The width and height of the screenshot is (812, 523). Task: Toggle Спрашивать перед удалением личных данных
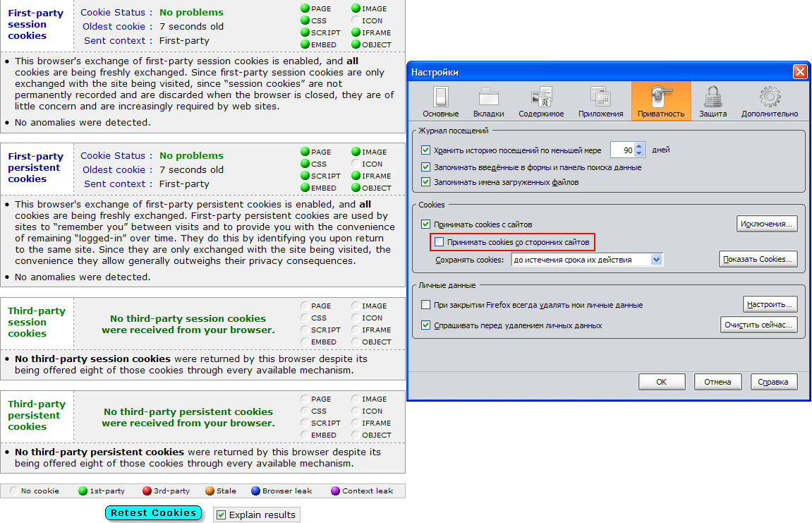pyautogui.click(x=425, y=325)
